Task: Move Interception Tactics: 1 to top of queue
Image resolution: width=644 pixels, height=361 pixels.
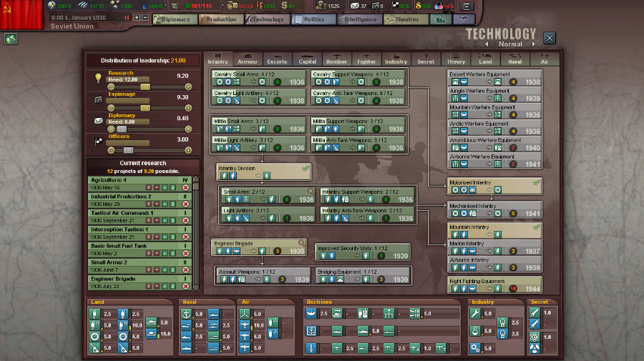Action: [x=173, y=237]
